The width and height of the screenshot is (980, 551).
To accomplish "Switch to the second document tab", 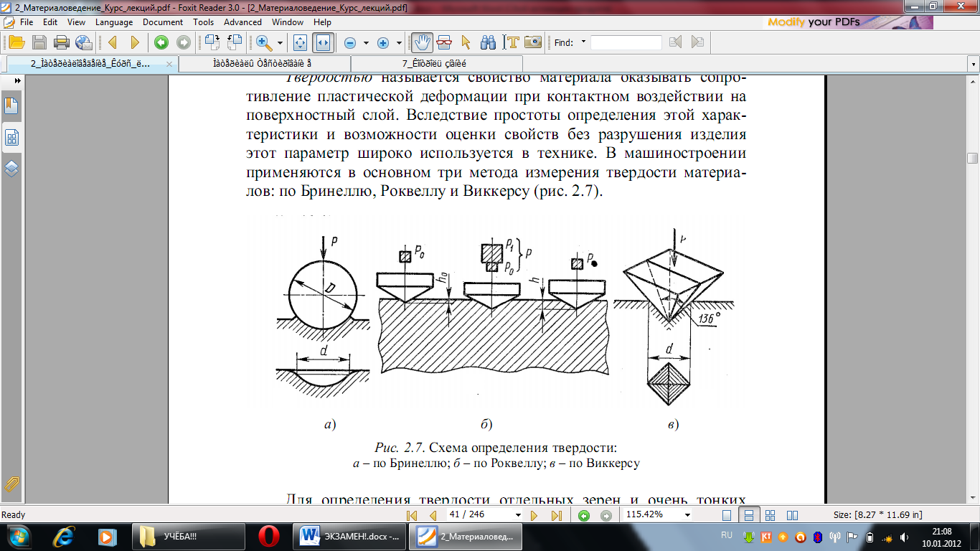I will click(264, 64).
